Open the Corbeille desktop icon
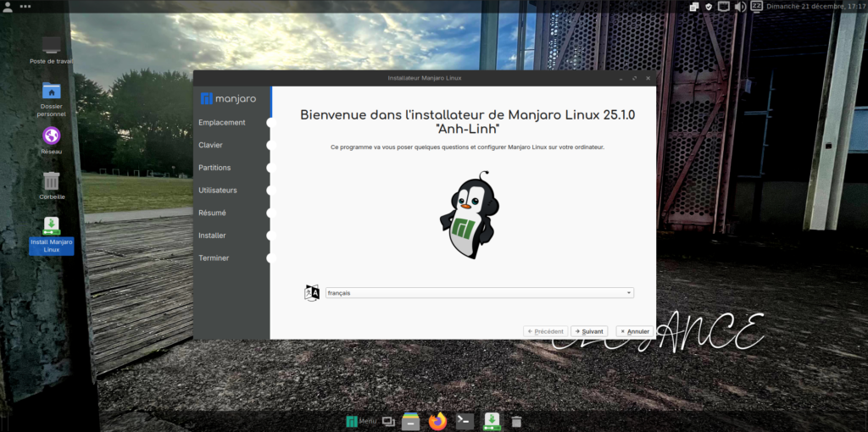The width and height of the screenshot is (868, 432). coord(52,186)
